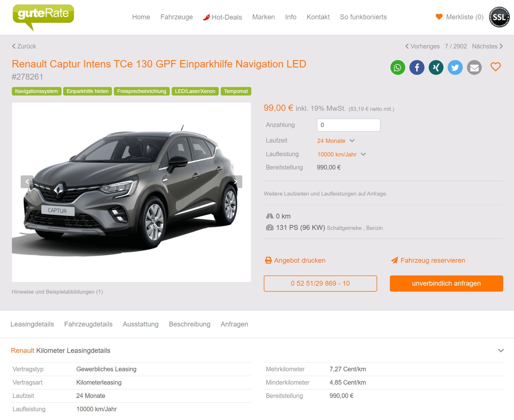
Task: Click the Freisprecheinrichtung tag
Action: (x=142, y=91)
